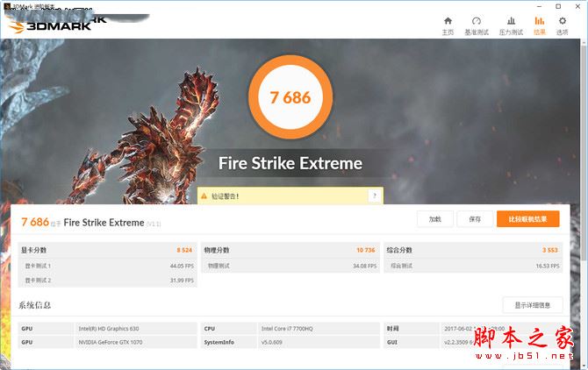The height and width of the screenshot is (370, 588).
Task: Open the Results (结果) tab
Action: (539, 25)
